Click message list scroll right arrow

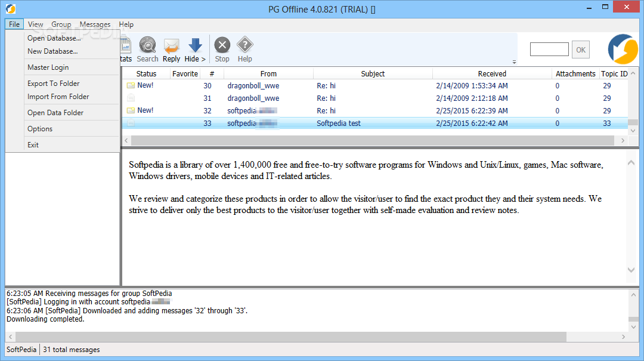[x=623, y=140]
